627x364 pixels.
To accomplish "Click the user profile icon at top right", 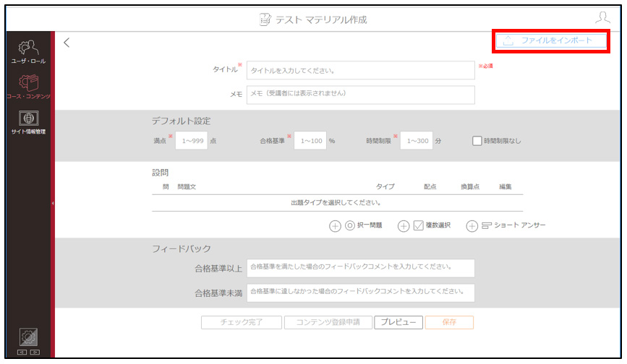I will (x=602, y=17).
